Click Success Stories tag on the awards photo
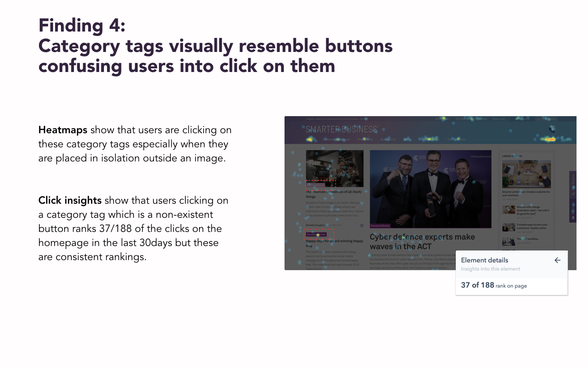Viewport: 588px width, 367px height. coord(380,226)
